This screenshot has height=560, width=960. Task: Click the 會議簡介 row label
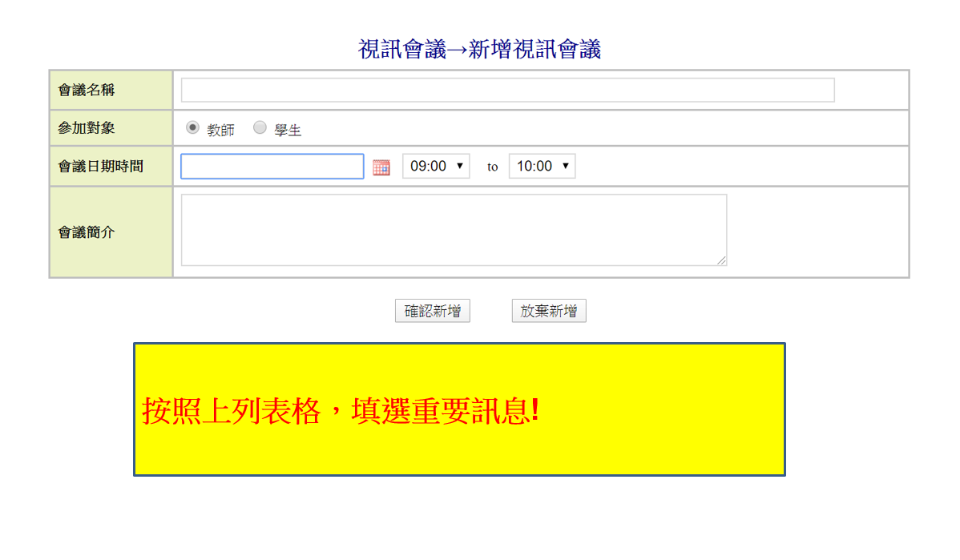pos(87,232)
